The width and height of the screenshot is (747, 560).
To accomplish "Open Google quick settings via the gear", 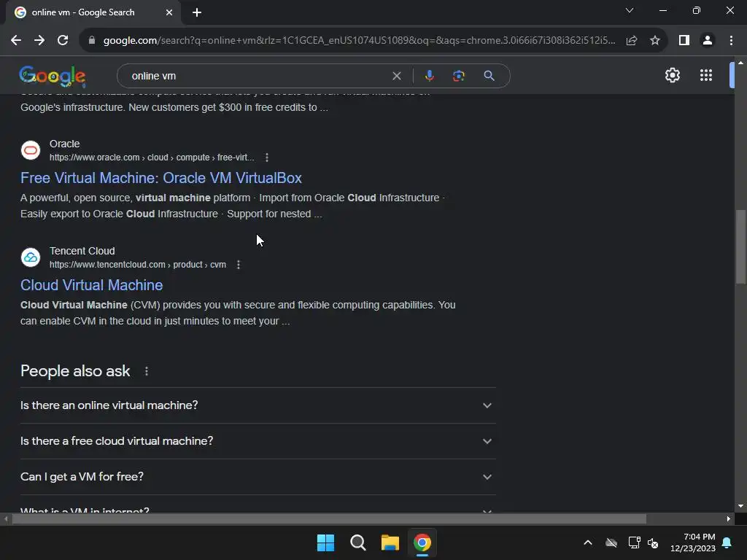I will click(x=672, y=75).
